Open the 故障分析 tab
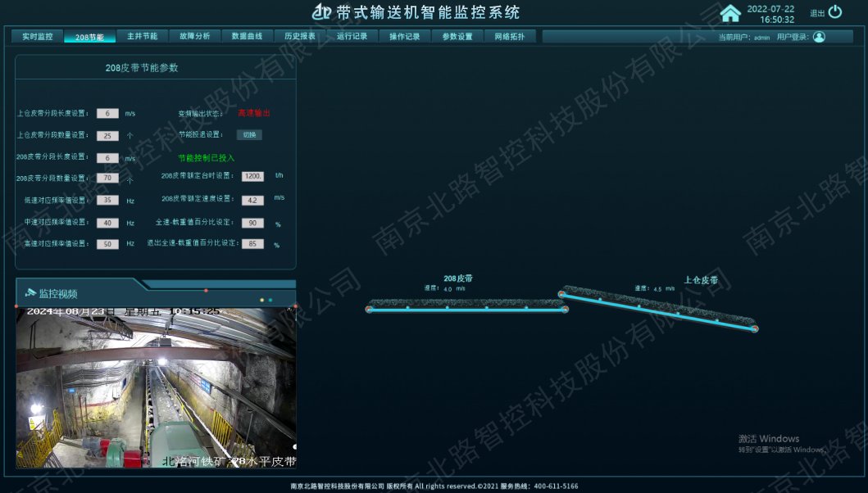Image resolution: width=868 pixels, height=493 pixels. (x=194, y=37)
